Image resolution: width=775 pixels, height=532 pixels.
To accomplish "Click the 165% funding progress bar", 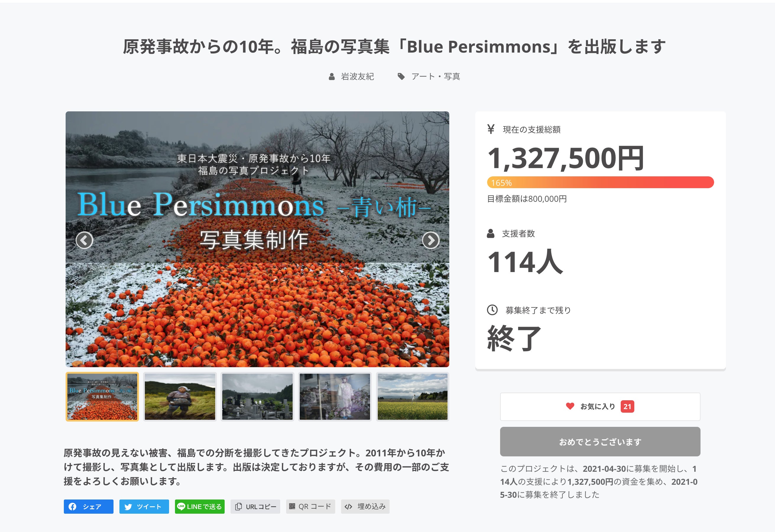I will point(600,182).
